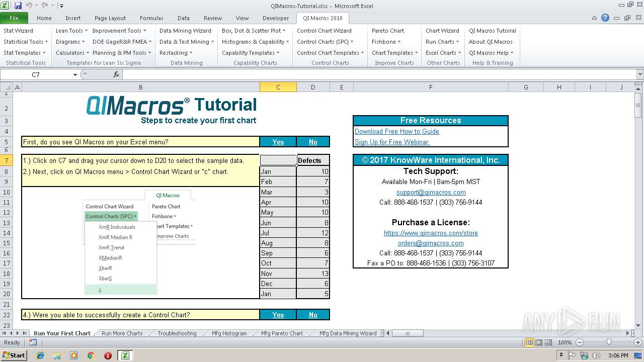Open the qimacros.com/store link
Image resolution: width=644 pixels, height=362 pixels.
[431, 233]
